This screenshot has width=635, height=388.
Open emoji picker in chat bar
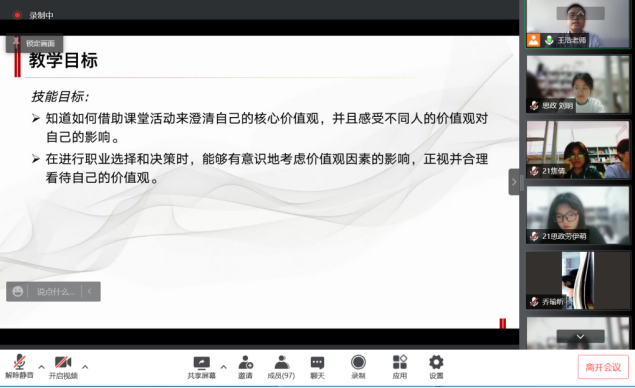17,291
